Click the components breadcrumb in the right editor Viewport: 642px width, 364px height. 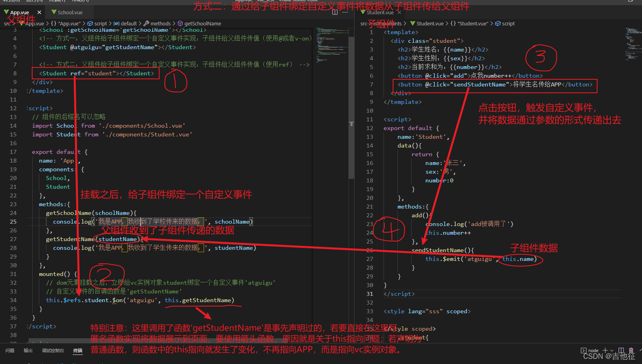[388, 23]
